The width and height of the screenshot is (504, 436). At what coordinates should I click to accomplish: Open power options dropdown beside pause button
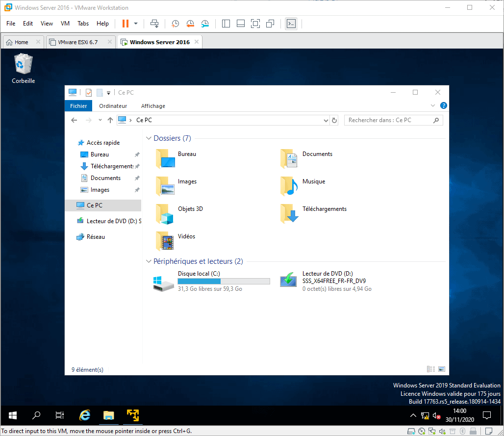pyautogui.click(x=136, y=24)
